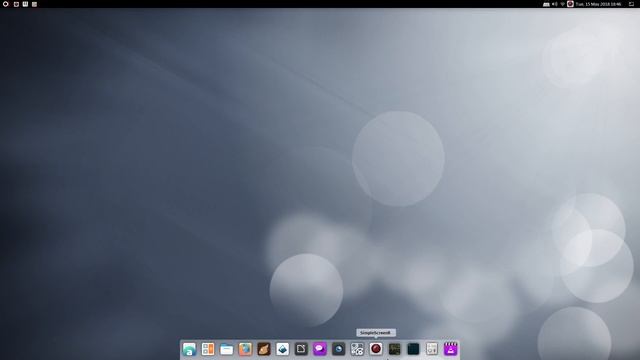Click the third top-left panel icon
The height and width of the screenshot is (360, 640).
[x=25, y=4]
